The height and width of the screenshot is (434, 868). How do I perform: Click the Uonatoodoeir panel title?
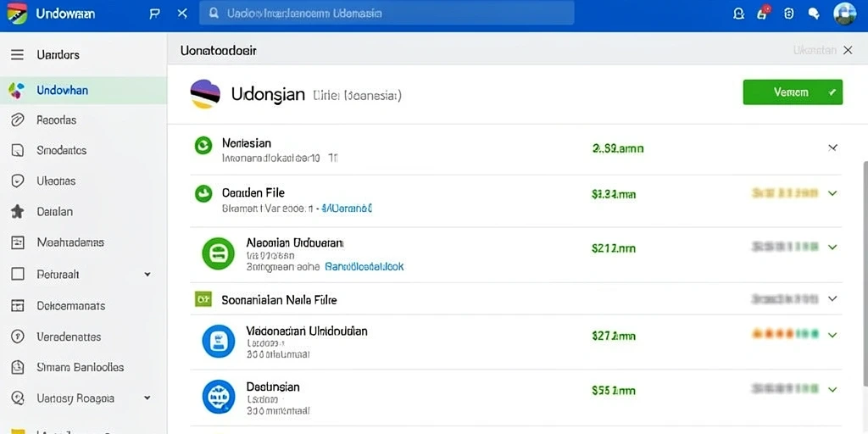(x=218, y=51)
